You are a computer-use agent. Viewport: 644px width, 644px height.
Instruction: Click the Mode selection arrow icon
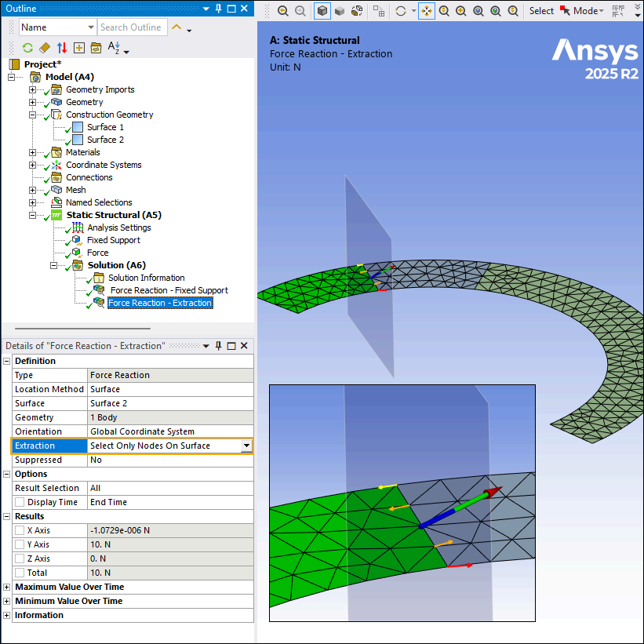(565, 11)
